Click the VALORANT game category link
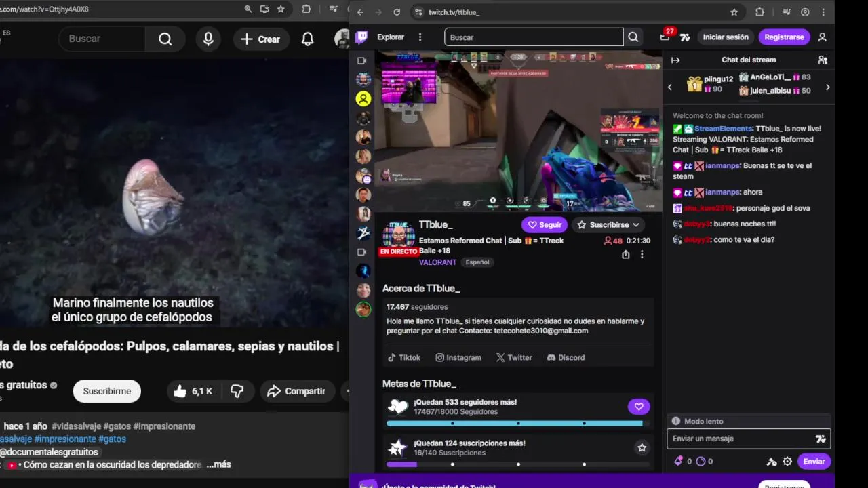Image resolution: width=868 pixels, height=488 pixels. coord(437,262)
